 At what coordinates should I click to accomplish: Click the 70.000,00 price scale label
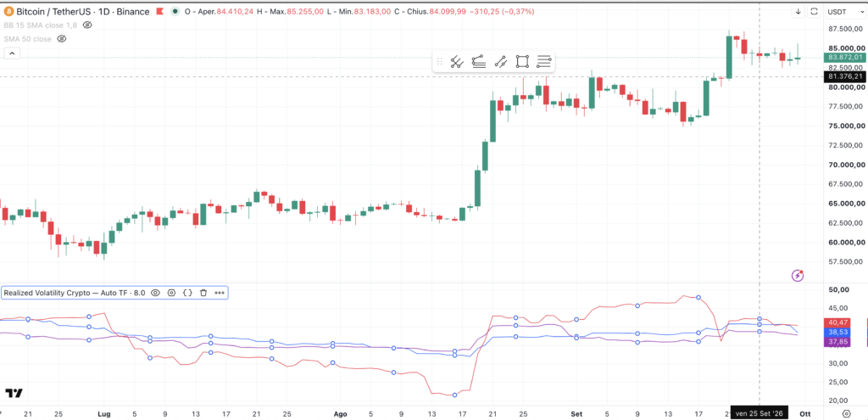[x=847, y=165]
